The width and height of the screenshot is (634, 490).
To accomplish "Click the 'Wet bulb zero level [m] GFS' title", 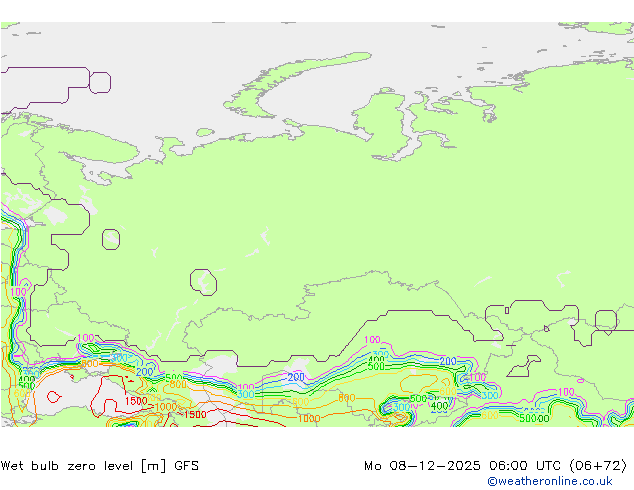I will point(100,466).
